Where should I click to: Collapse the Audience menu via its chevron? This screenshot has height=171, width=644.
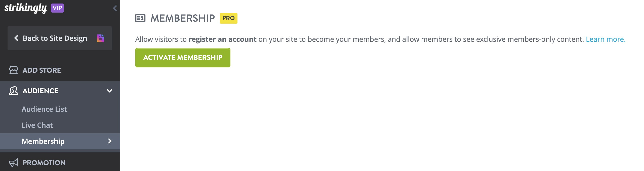point(109,91)
